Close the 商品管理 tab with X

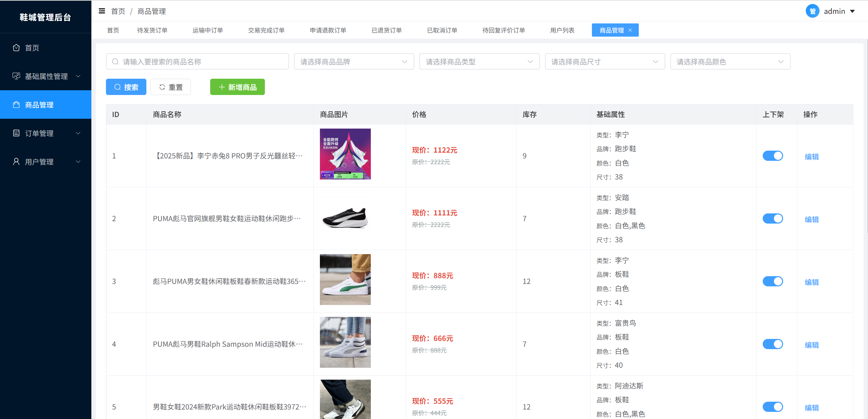pyautogui.click(x=630, y=30)
